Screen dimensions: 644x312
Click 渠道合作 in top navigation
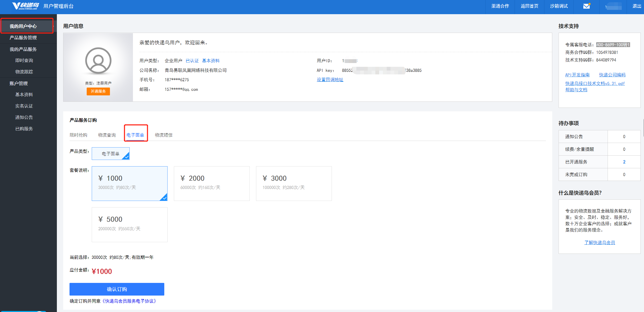coord(500,6)
